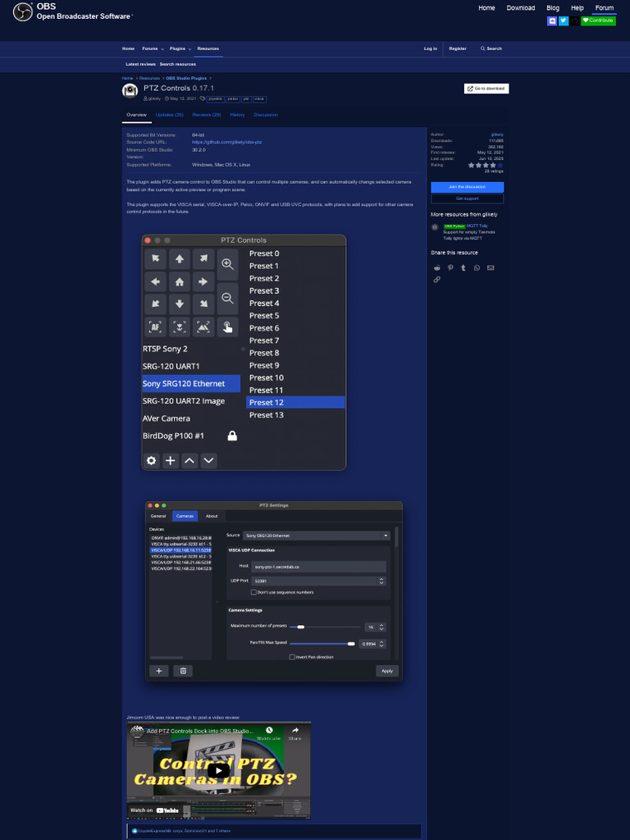Play the embedded YouTube video
The width and height of the screenshot is (630, 840).
(218, 770)
